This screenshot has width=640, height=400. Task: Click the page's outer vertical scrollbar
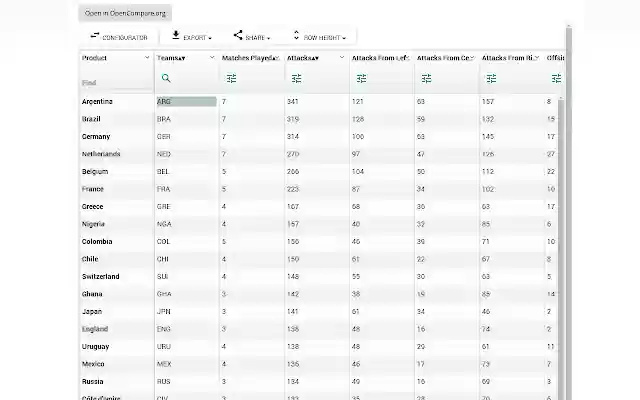(x=569, y=212)
